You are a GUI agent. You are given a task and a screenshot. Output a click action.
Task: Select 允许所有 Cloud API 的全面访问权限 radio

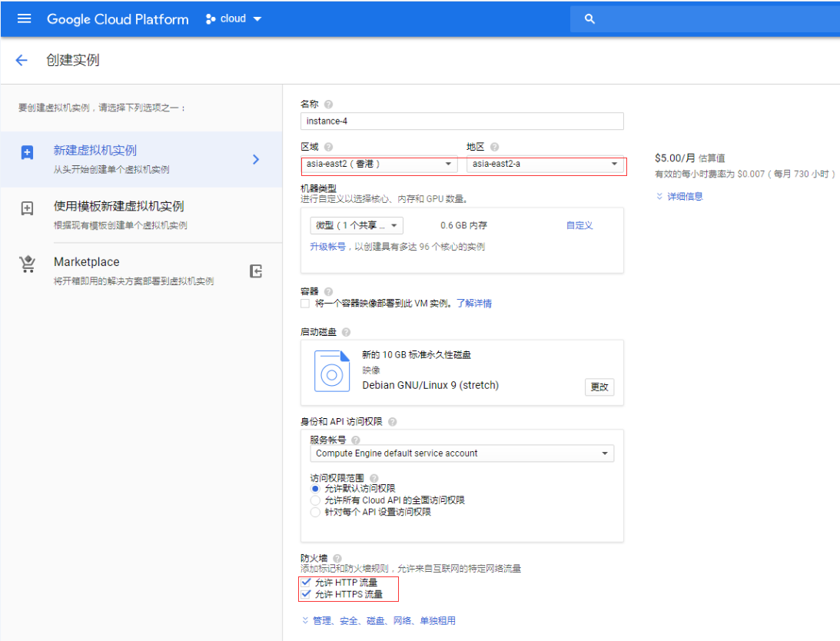(315, 500)
